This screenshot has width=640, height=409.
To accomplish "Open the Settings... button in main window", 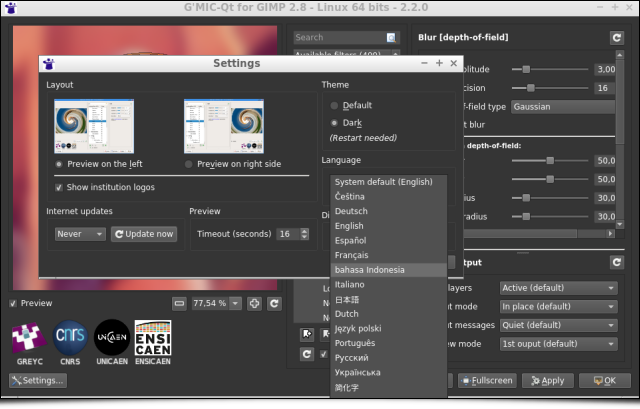I will tap(38, 380).
